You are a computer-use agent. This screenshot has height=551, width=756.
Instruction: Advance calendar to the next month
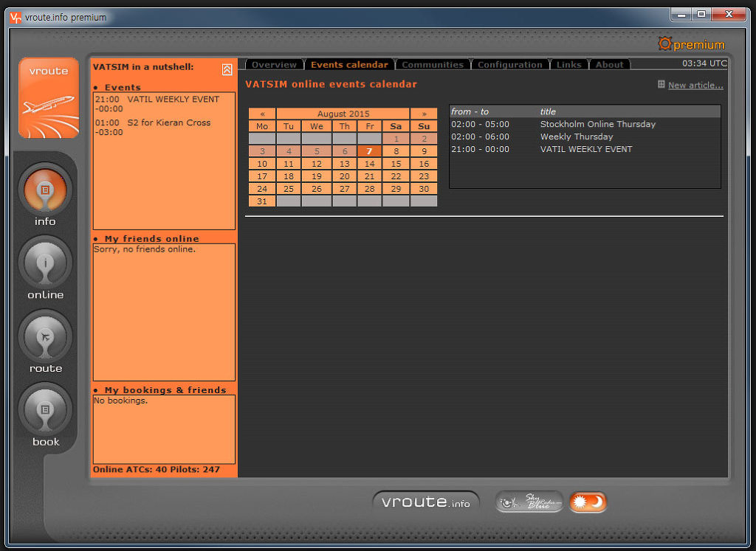424,114
